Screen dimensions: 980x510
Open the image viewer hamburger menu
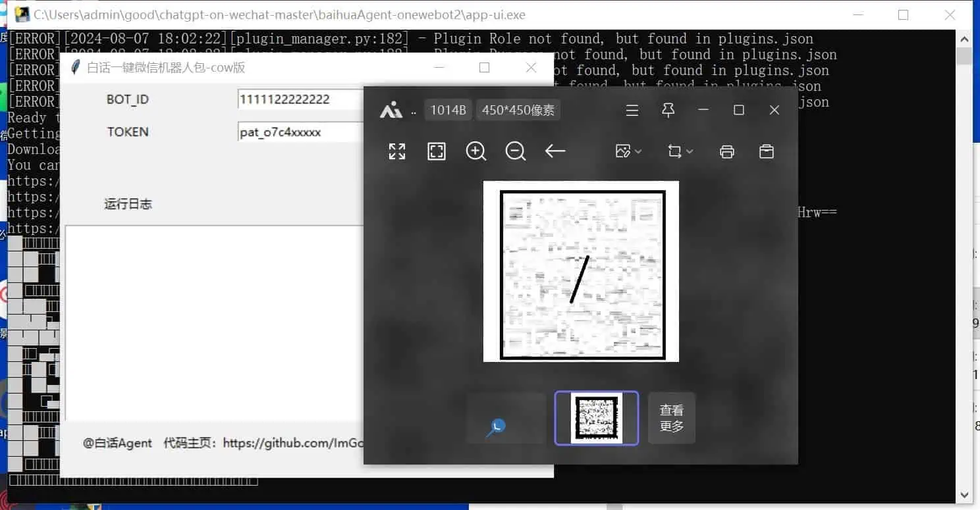tap(632, 110)
